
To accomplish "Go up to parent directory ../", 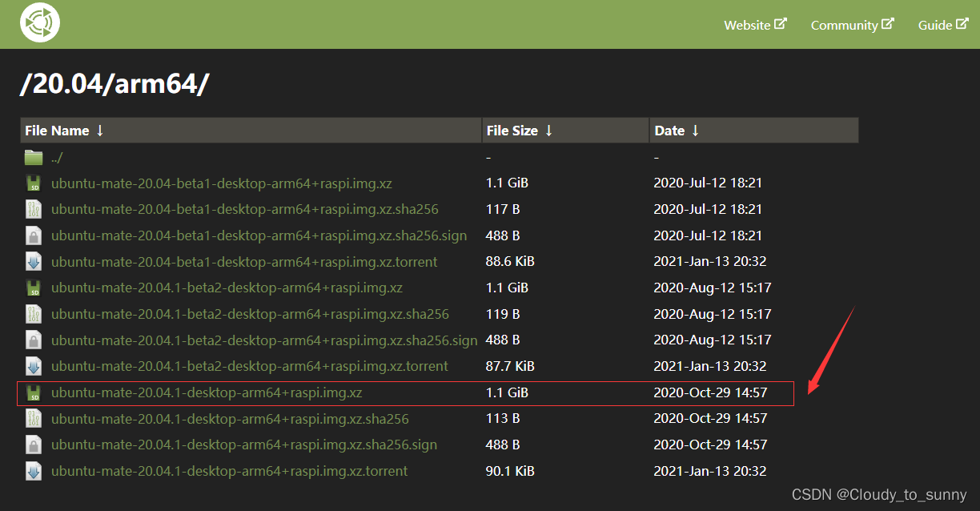I will (57, 158).
